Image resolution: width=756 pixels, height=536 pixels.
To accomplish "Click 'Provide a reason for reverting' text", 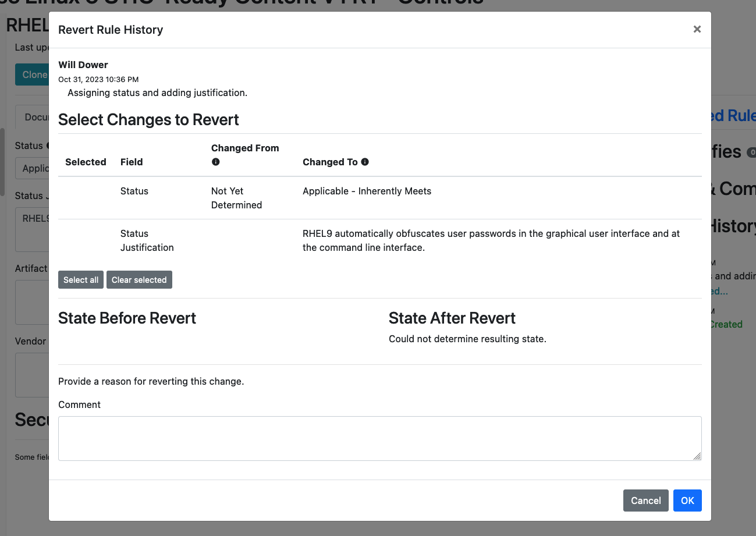I will coord(151,382).
